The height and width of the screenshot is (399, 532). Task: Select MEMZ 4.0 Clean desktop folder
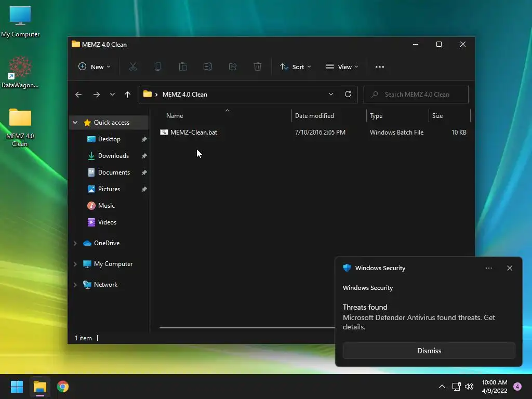(x=20, y=128)
